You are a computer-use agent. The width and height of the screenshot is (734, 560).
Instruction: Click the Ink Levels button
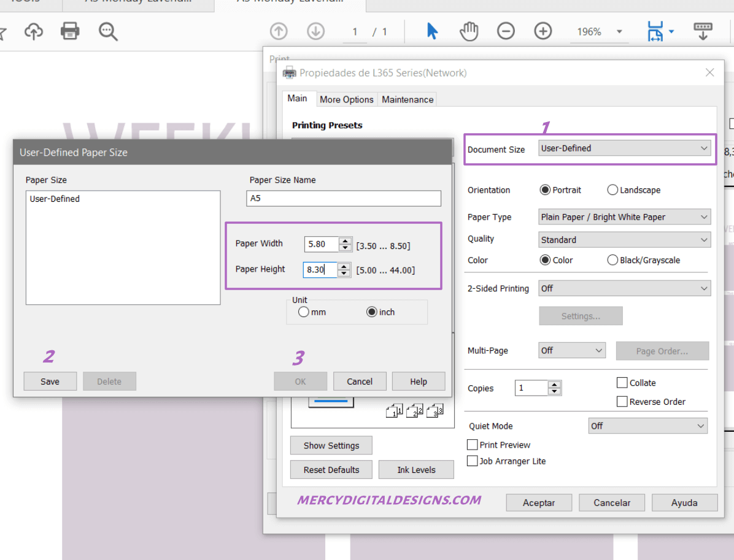416,469
